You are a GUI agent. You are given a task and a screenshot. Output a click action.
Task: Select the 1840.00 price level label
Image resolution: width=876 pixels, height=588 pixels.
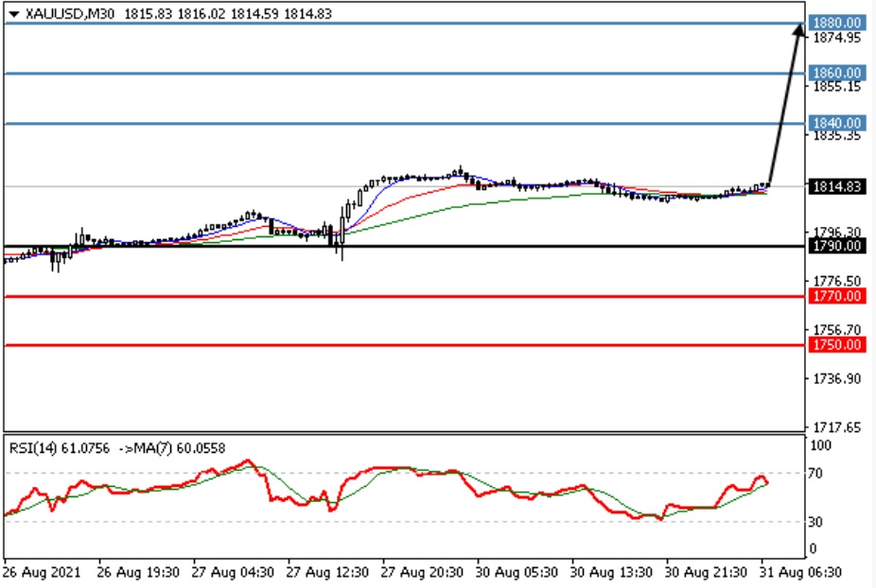837,123
